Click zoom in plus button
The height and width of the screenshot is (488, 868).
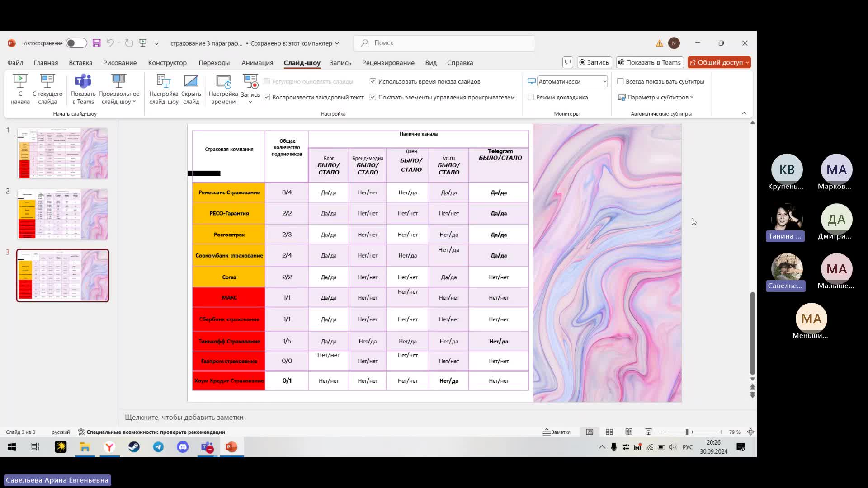coord(721,432)
